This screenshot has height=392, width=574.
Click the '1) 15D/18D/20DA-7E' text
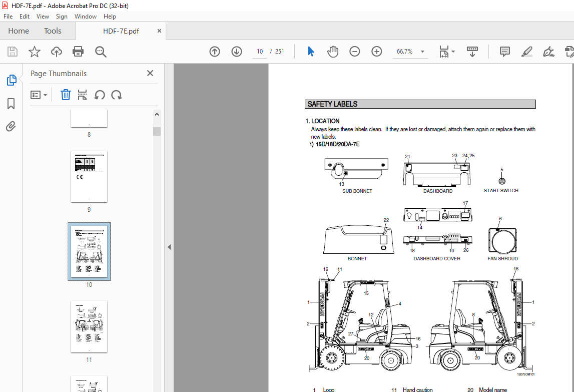coord(335,144)
